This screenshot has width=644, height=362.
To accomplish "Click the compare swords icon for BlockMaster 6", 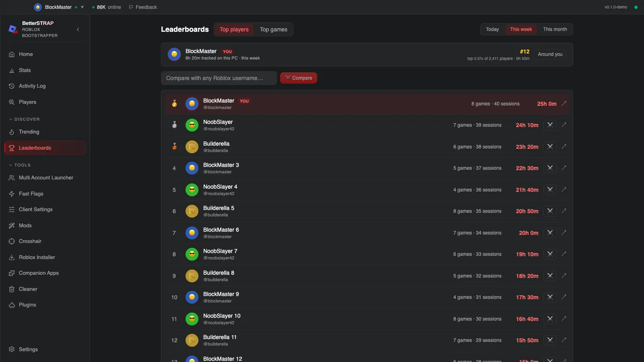I will (550, 233).
